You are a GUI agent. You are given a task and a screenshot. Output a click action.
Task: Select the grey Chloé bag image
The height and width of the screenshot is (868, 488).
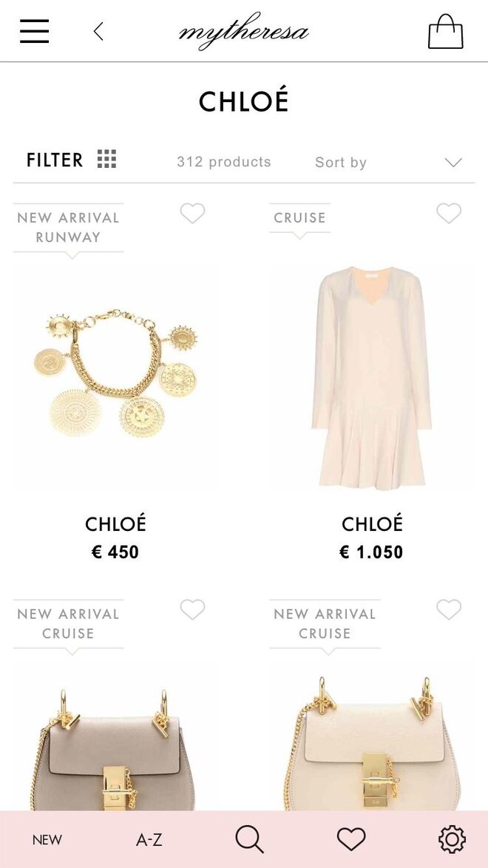(116, 747)
